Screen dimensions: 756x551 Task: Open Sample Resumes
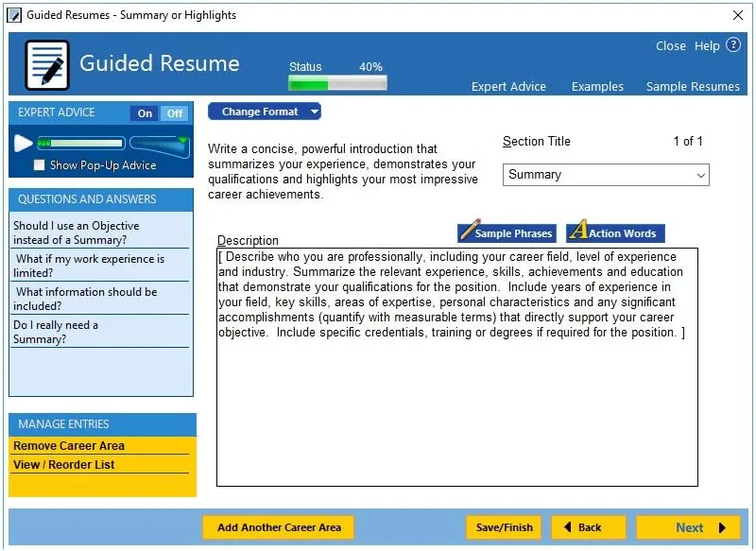coord(692,86)
